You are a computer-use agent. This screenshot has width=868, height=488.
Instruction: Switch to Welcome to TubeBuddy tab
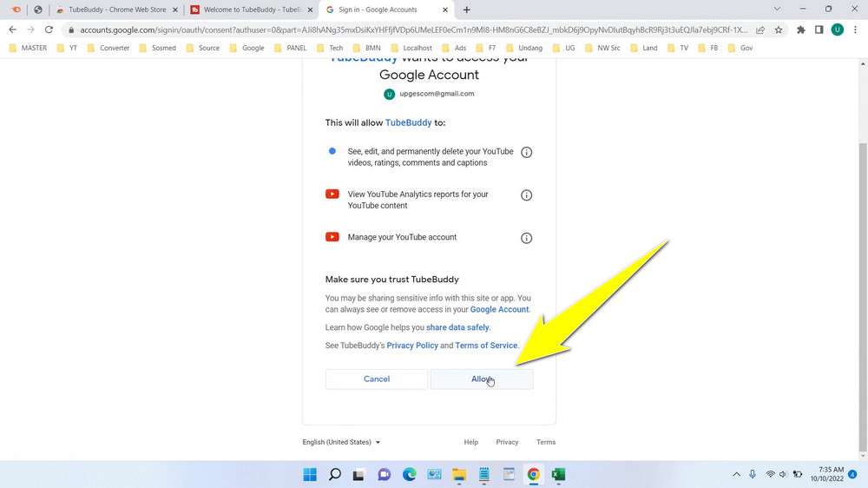252,10
